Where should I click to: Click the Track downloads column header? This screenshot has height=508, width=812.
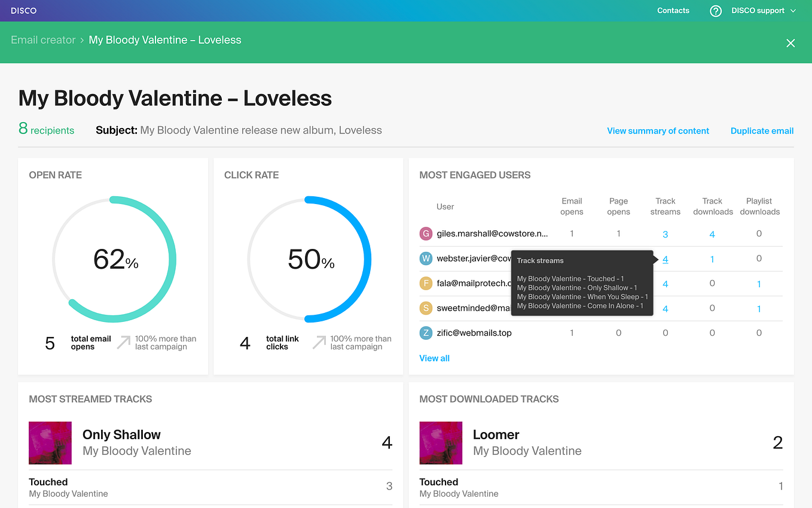coord(713,206)
